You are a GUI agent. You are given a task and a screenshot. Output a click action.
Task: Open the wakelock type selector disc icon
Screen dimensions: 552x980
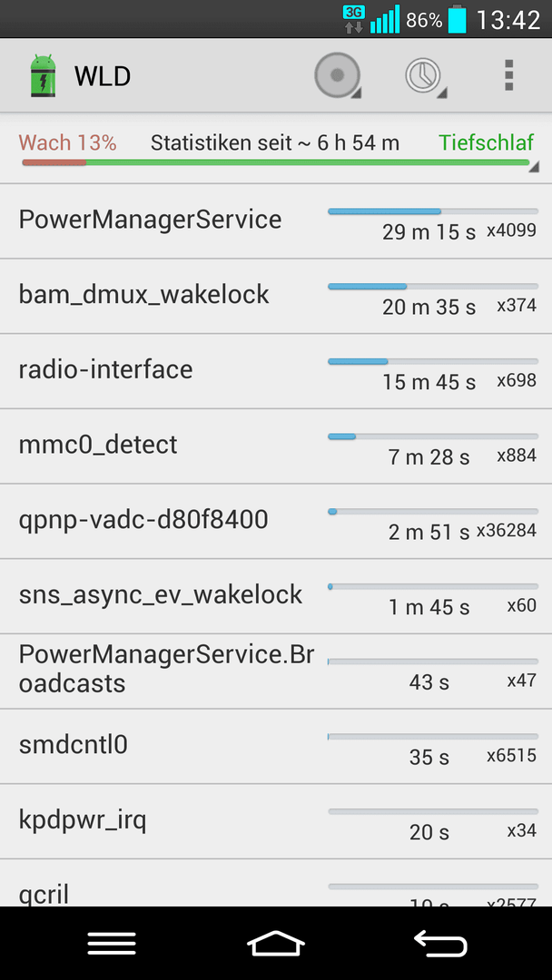[x=338, y=75]
